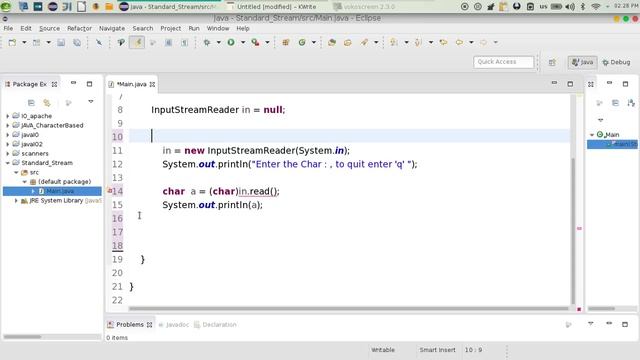This screenshot has height=360, width=640.
Task: Open the Window menu
Action: coord(218,28)
